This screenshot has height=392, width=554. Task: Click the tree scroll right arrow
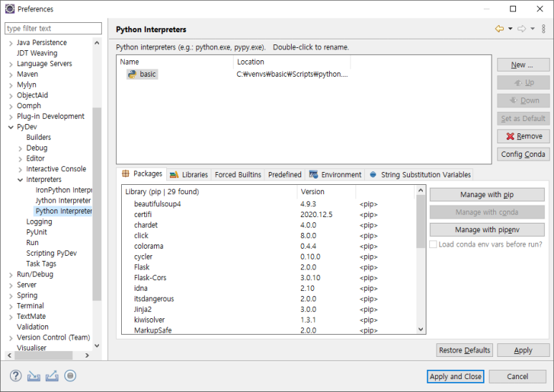pyautogui.click(x=87, y=355)
